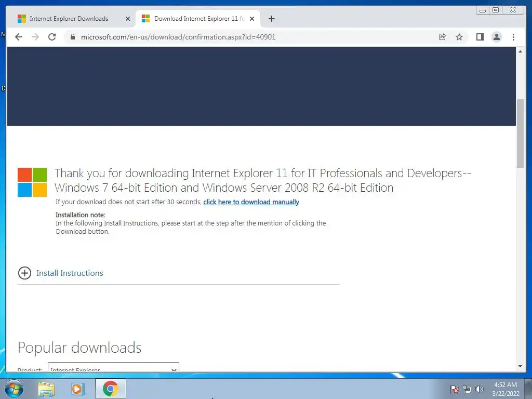Click the address bar URL
The height and width of the screenshot is (399, 532).
178,37
